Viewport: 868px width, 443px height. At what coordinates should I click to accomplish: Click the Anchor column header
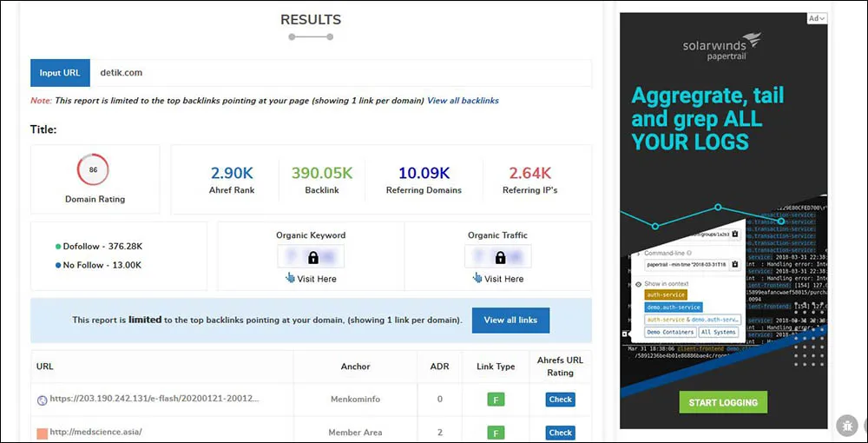tap(355, 366)
